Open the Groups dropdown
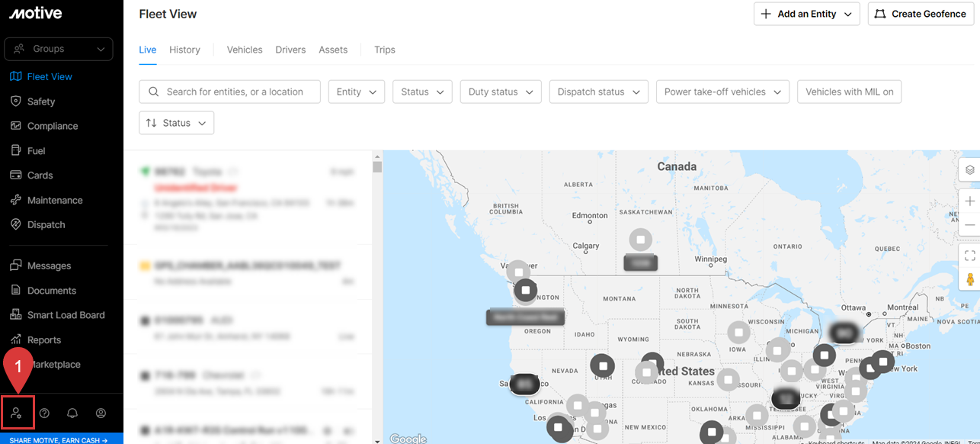This screenshot has height=444, width=980. pyautogui.click(x=59, y=49)
